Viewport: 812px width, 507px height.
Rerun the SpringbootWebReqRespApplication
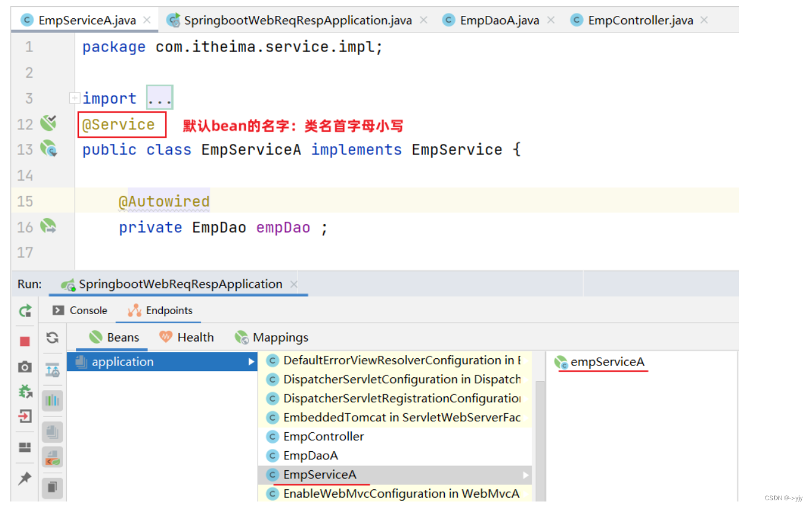pos(24,310)
